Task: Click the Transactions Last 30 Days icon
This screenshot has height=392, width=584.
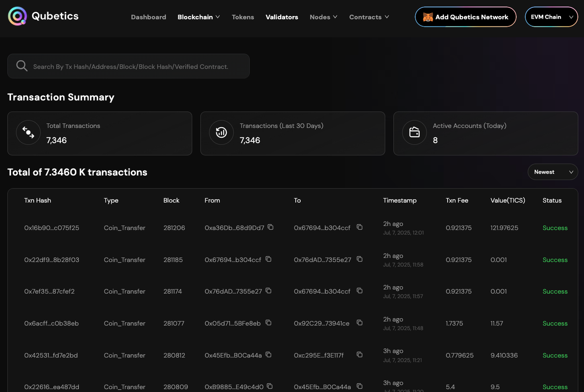Action: coord(221,133)
